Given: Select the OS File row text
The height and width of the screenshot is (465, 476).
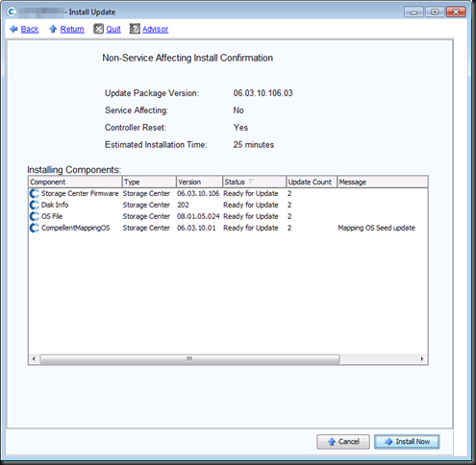Looking at the screenshot, I should click(x=52, y=216).
